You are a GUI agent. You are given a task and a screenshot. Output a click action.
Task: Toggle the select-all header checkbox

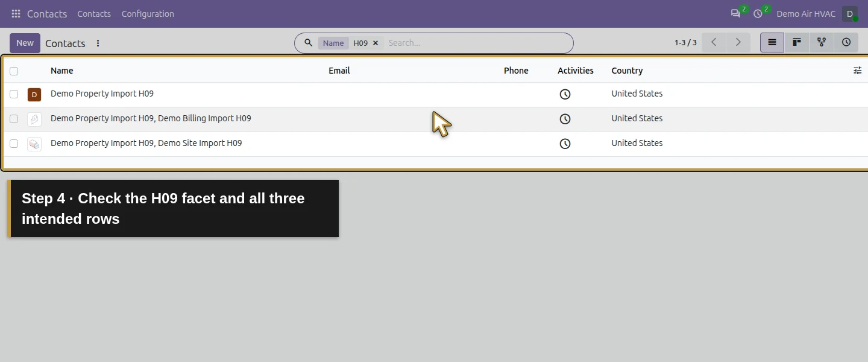(x=14, y=71)
